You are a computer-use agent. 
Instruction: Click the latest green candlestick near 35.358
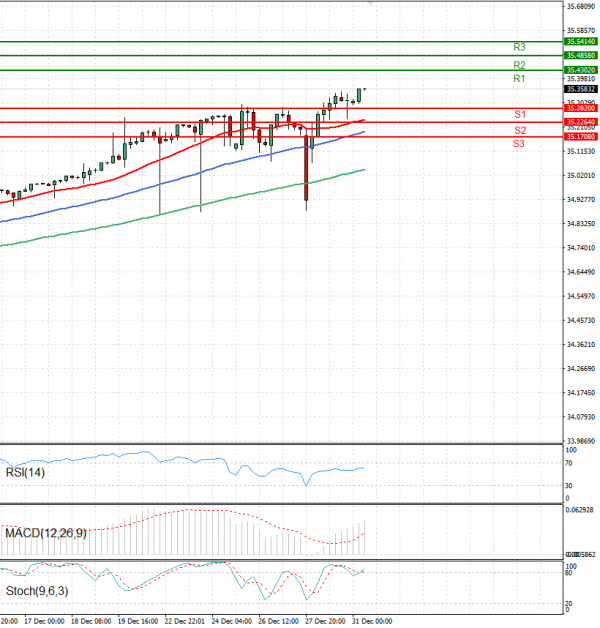tap(359, 95)
